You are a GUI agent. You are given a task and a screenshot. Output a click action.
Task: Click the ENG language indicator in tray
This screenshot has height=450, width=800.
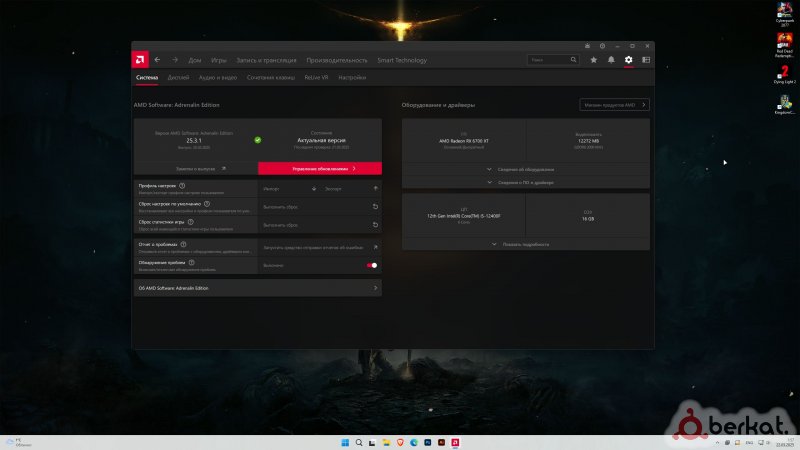pyautogui.click(x=749, y=442)
